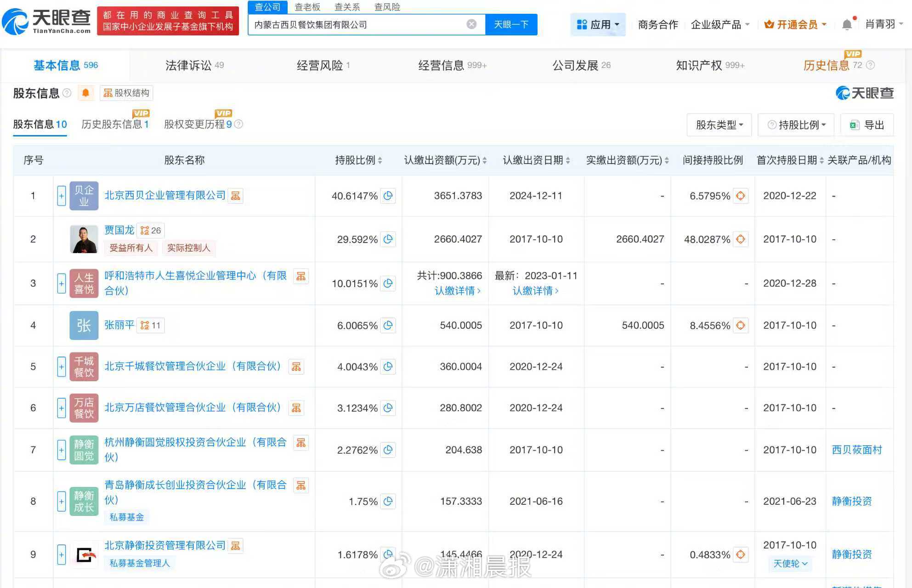This screenshot has height=588, width=912.
Task: Select 查老板 search mode tab
Action: point(307,7)
